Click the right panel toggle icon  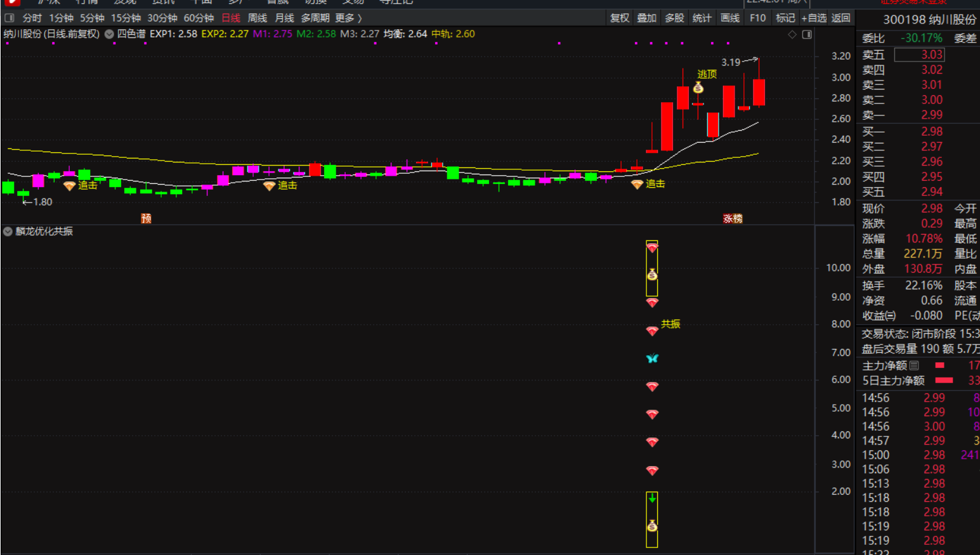(x=807, y=34)
